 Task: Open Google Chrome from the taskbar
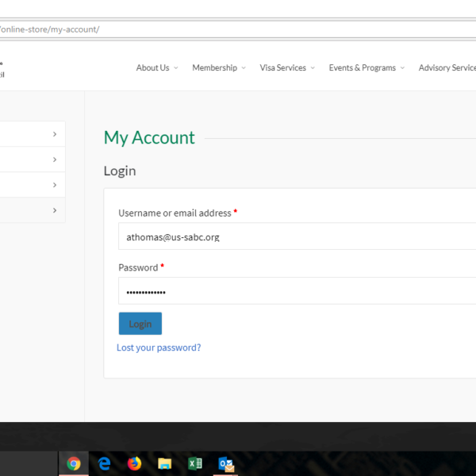pos(74,464)
